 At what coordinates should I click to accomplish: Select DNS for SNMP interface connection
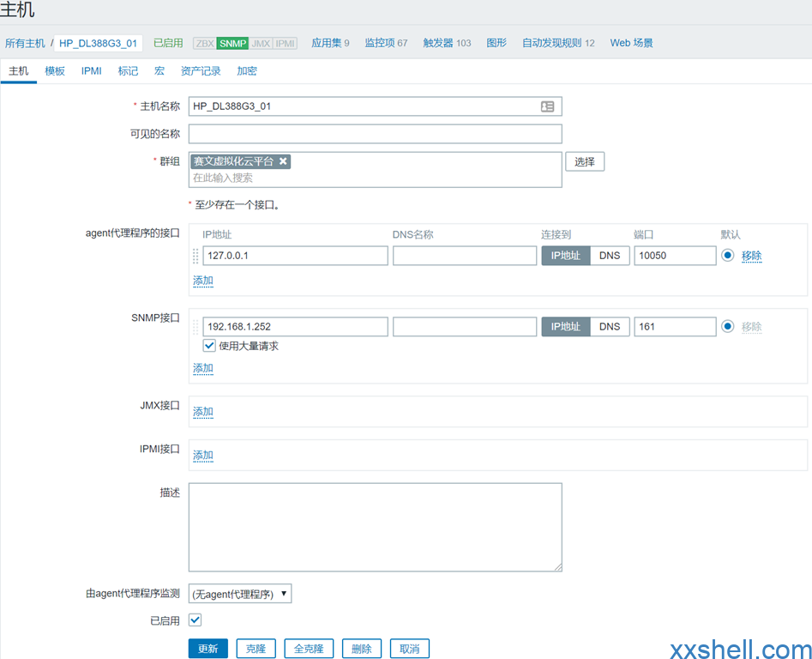[x=610, y=327]
